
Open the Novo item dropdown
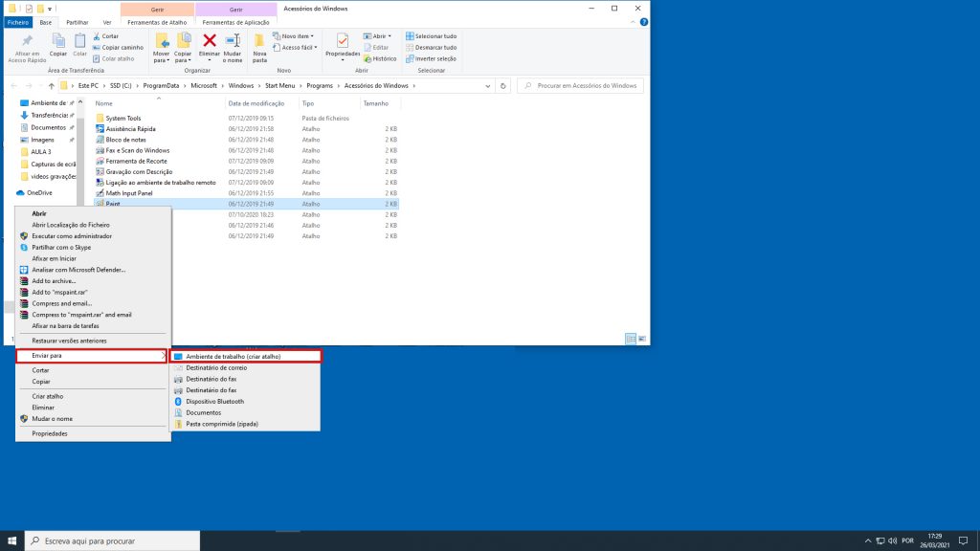coord(294,36)
